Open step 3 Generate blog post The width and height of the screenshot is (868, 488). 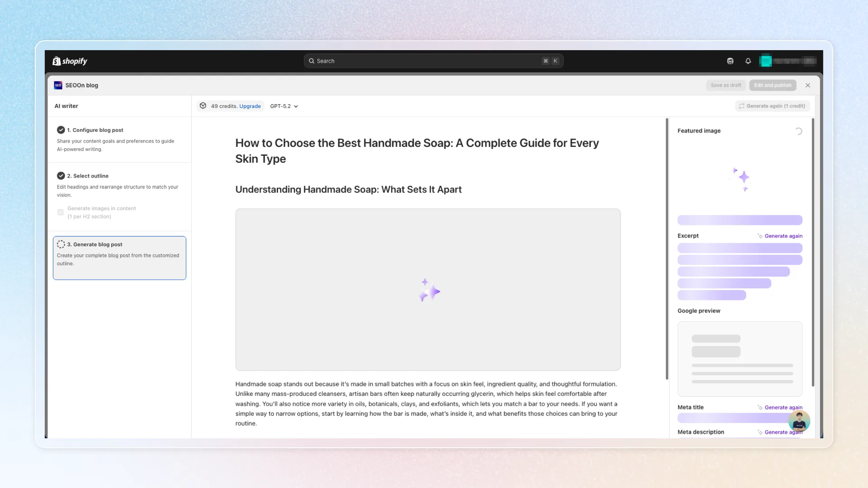click(119, 258)
